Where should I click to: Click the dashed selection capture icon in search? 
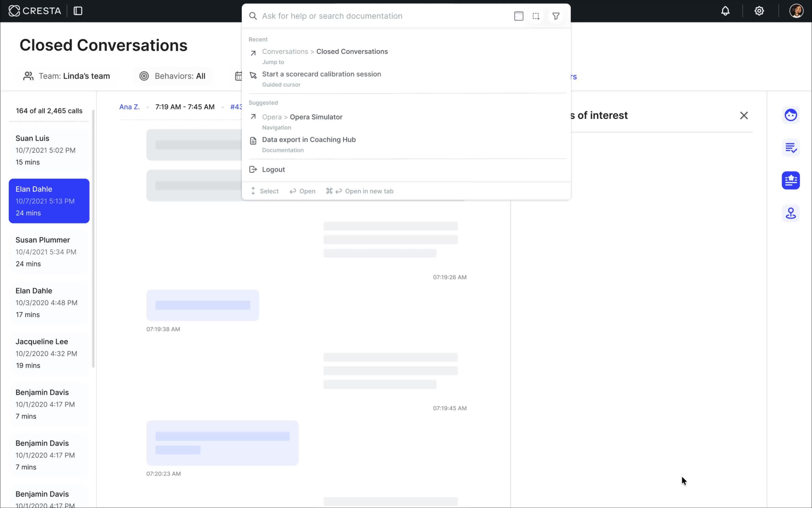click(x=535, y=16)
